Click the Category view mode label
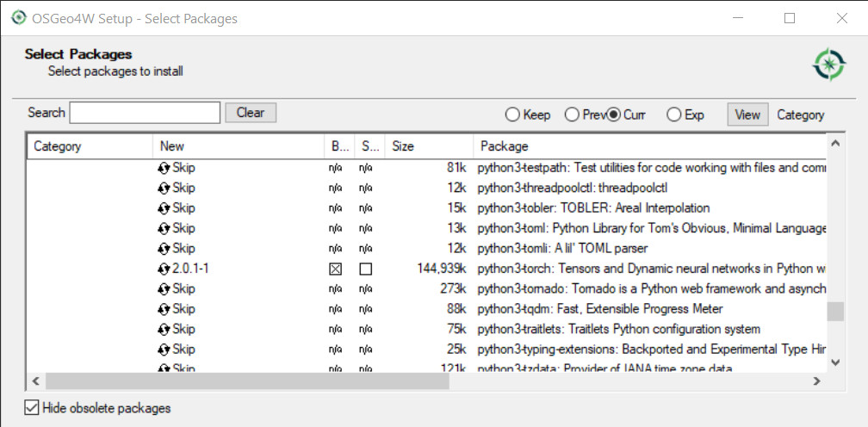This screenshot has height=427, width=868. tap(801, 115)
